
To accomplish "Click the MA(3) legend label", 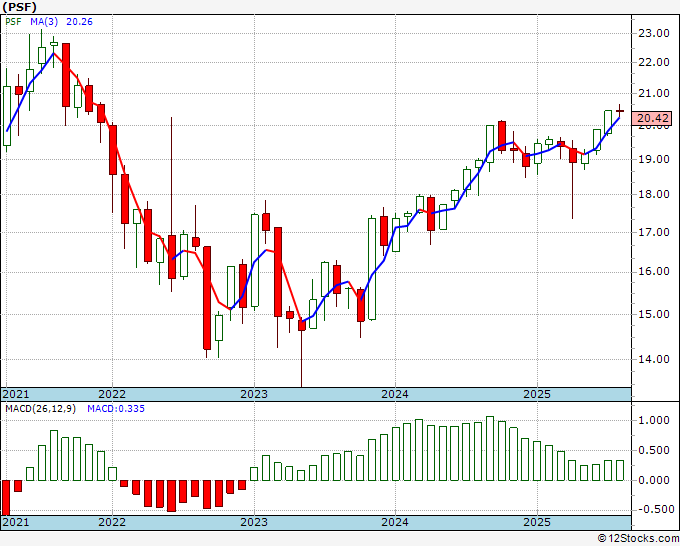I will pos(44,22).
